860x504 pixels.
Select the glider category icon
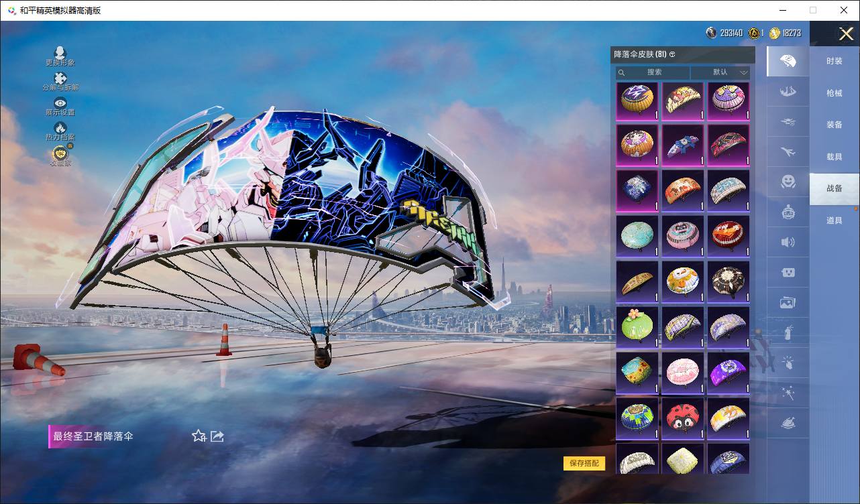pyautogui.click(x=788, y=92)
